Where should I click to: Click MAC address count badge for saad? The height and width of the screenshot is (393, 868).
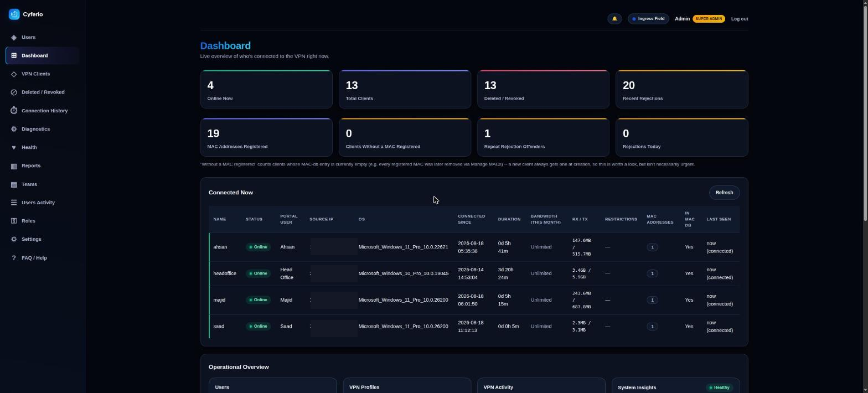tap(652, 327)
